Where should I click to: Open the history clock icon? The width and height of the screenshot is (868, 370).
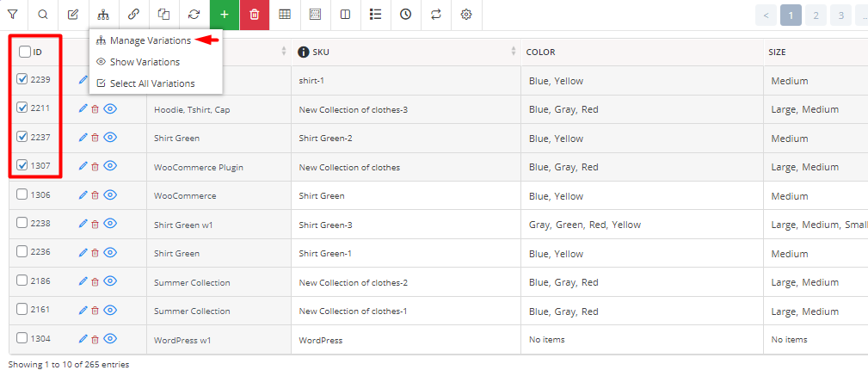click(406, 15)
